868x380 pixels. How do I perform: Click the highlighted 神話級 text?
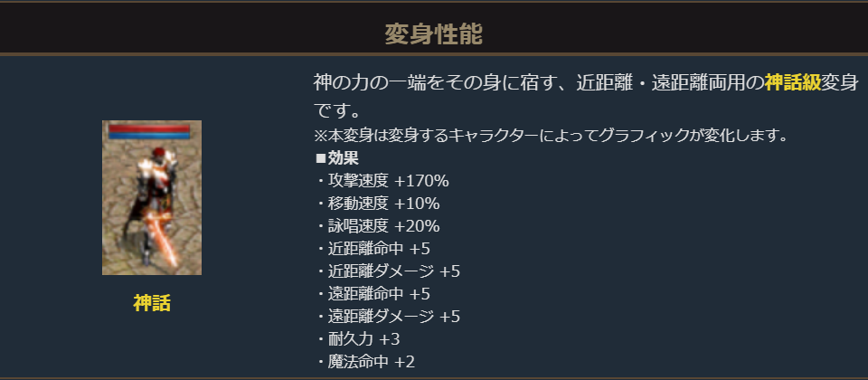[793, 82]
